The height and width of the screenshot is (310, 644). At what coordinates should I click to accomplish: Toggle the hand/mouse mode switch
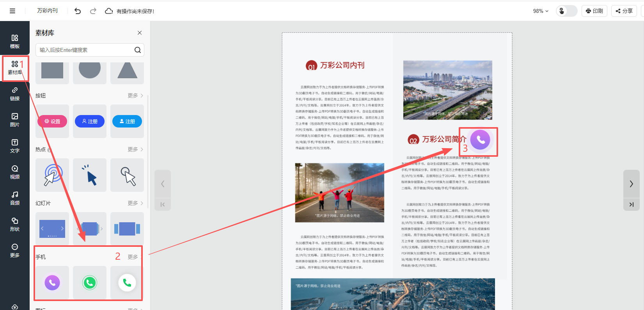point(566,11)
